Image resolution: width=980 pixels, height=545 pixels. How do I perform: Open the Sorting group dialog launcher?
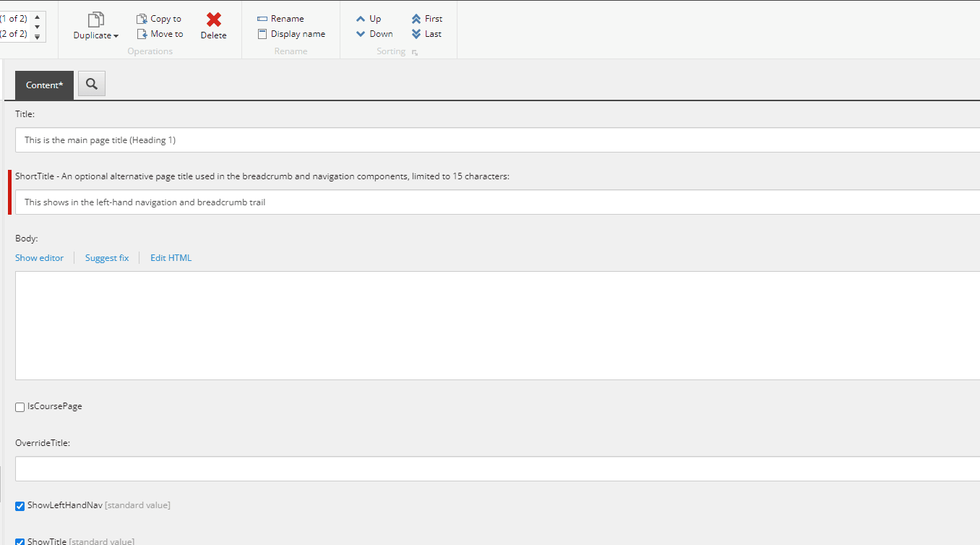(x=414, y=51)
